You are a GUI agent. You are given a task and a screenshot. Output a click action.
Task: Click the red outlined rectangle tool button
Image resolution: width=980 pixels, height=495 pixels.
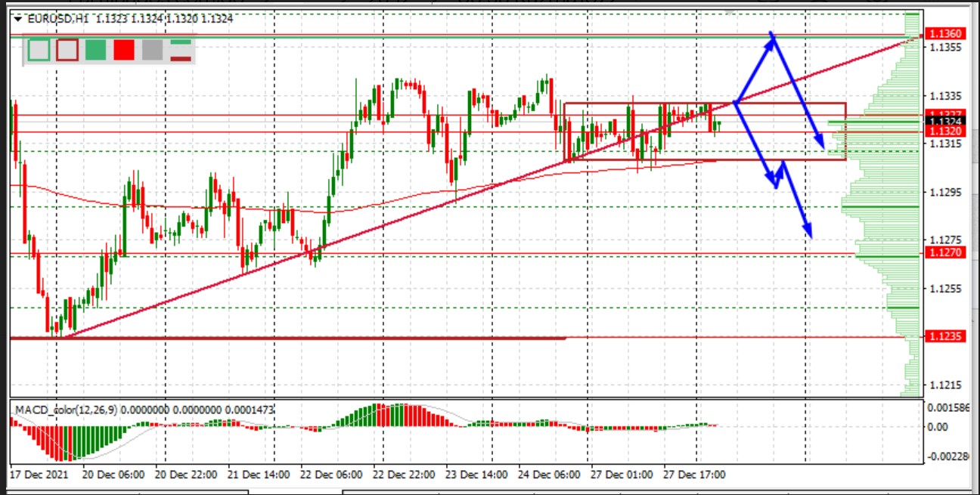(x=68, y=50)
